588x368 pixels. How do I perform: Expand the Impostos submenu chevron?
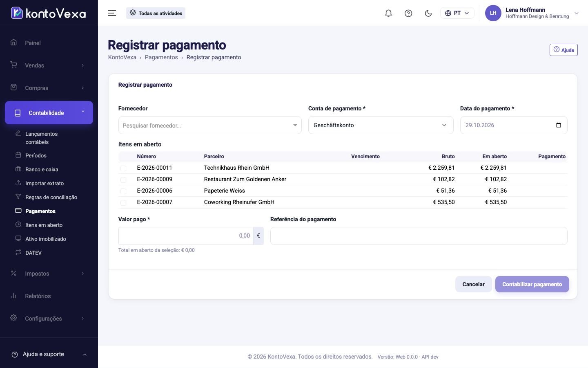[x=82, y=274]
